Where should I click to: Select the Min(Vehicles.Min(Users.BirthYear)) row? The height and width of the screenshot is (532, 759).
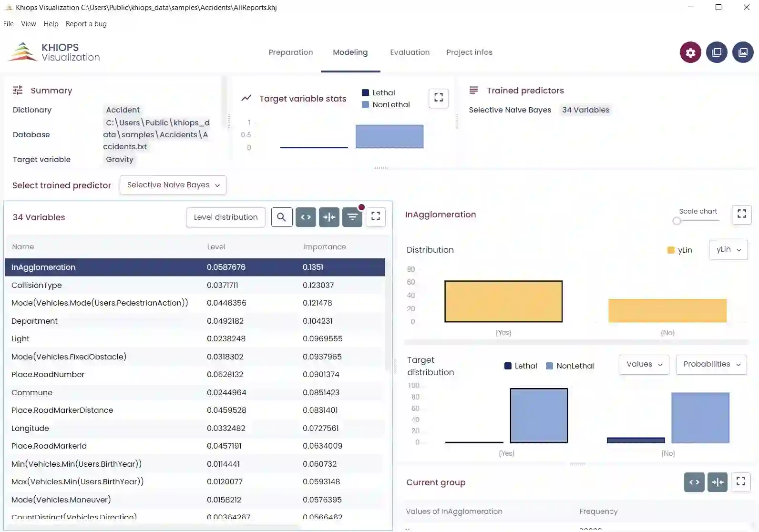(x=195, y=464)
